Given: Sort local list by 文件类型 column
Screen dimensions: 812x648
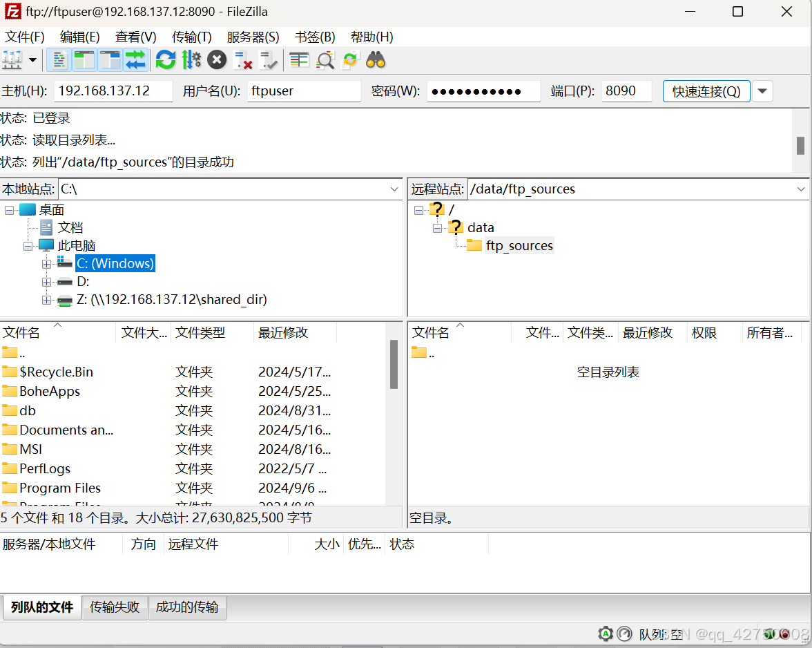Looking at the screenshot, I should coord(213,332).
